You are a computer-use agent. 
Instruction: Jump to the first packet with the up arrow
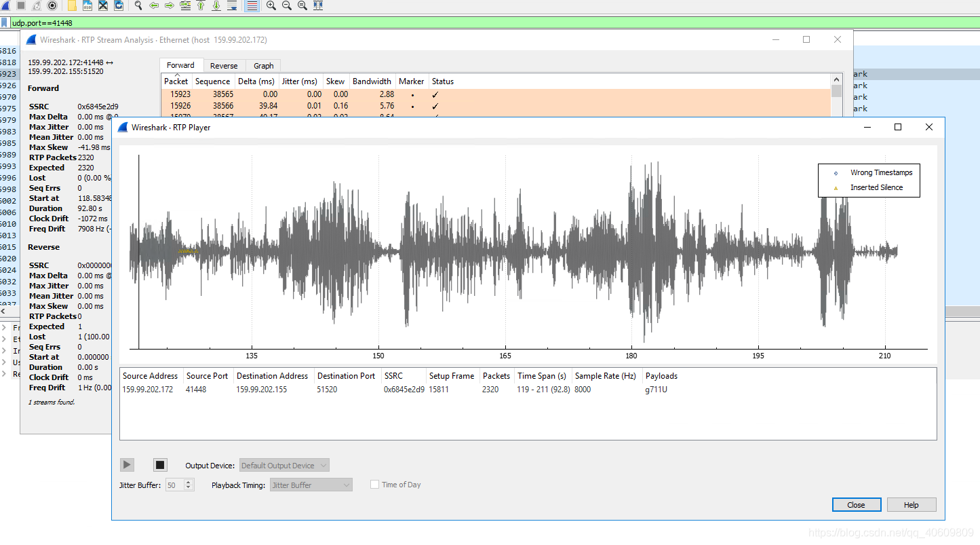201,5
